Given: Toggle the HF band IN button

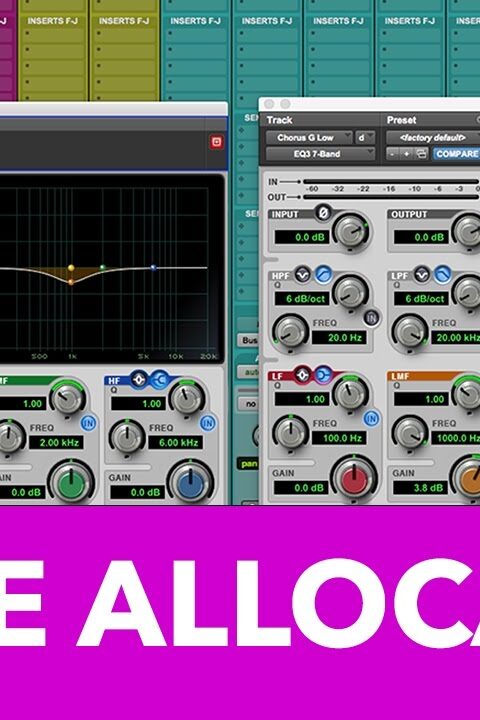Looking at the screenshot, I should pyautogui.click(x=208, y=423).
